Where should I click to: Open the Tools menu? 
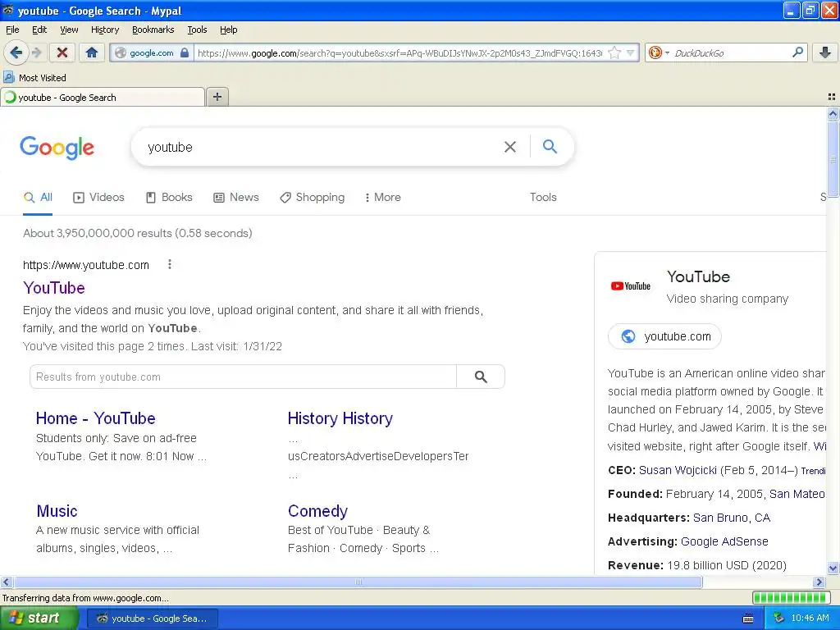tap(197, 30)
